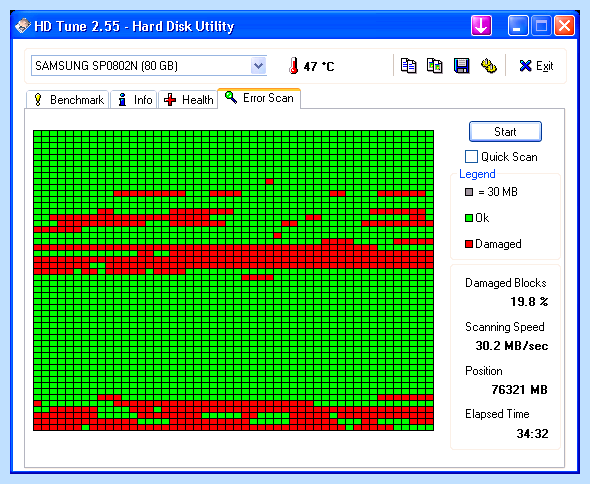Copy text information to clipboard icon
This screenshot has width=590, height=484.
pyautogui.click(x=408, y=66)
